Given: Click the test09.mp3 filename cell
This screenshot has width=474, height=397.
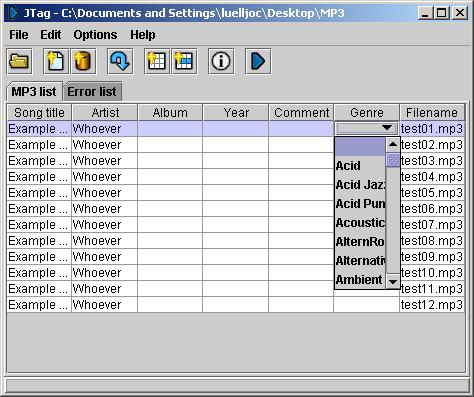Looking at the screenshot, I should [432, 257].
